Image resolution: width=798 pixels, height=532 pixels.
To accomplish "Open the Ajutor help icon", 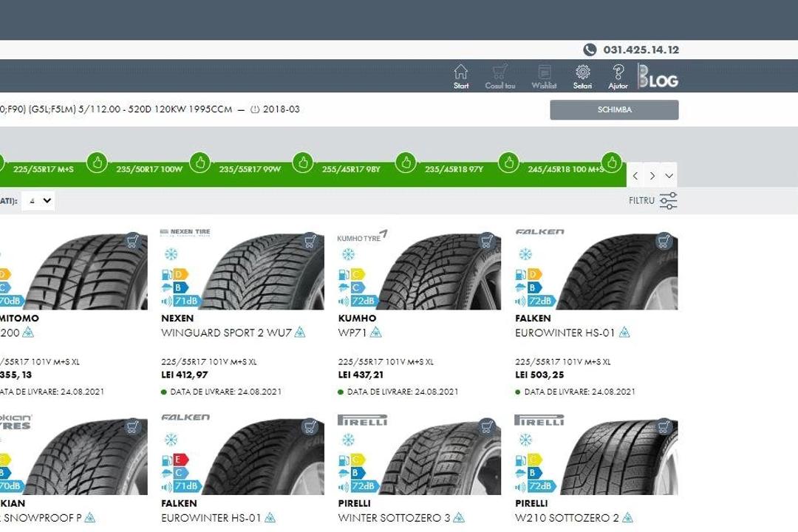I will pyautogui.click(x=618, y=76).
